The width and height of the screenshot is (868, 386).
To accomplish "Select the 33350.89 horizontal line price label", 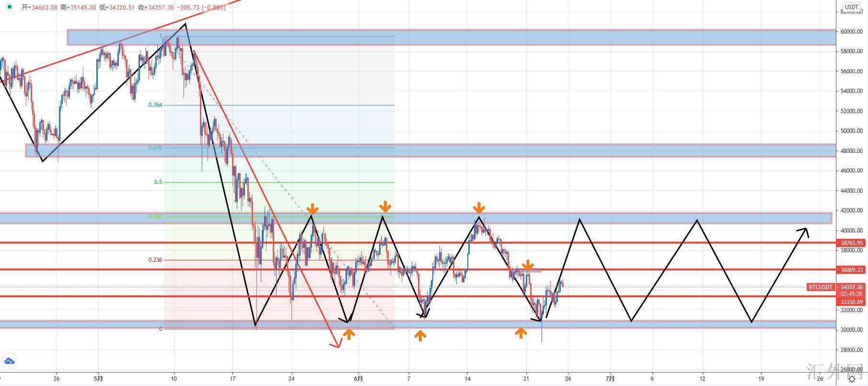I will (x=852, y=302).
